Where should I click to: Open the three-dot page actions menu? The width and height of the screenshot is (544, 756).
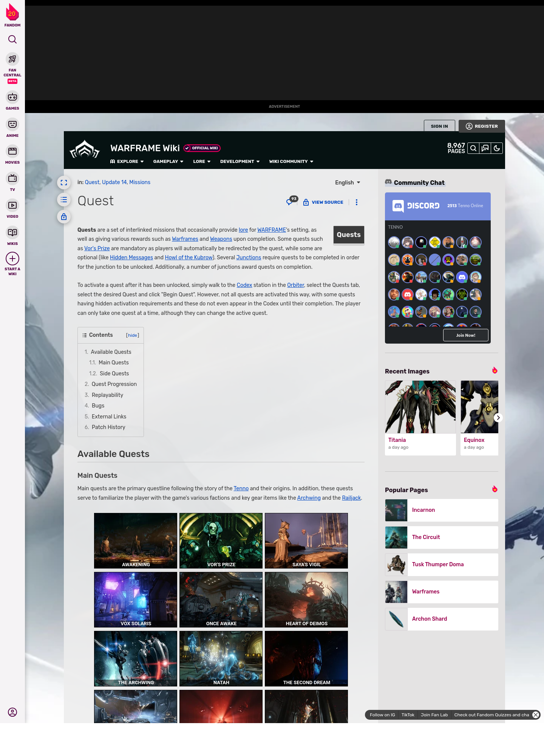[357, 202]
